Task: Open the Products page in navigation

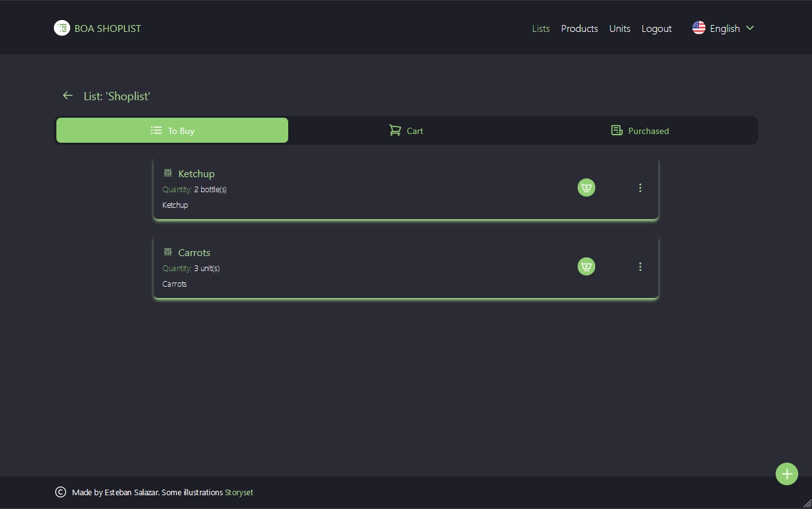Action: (579, 29)
